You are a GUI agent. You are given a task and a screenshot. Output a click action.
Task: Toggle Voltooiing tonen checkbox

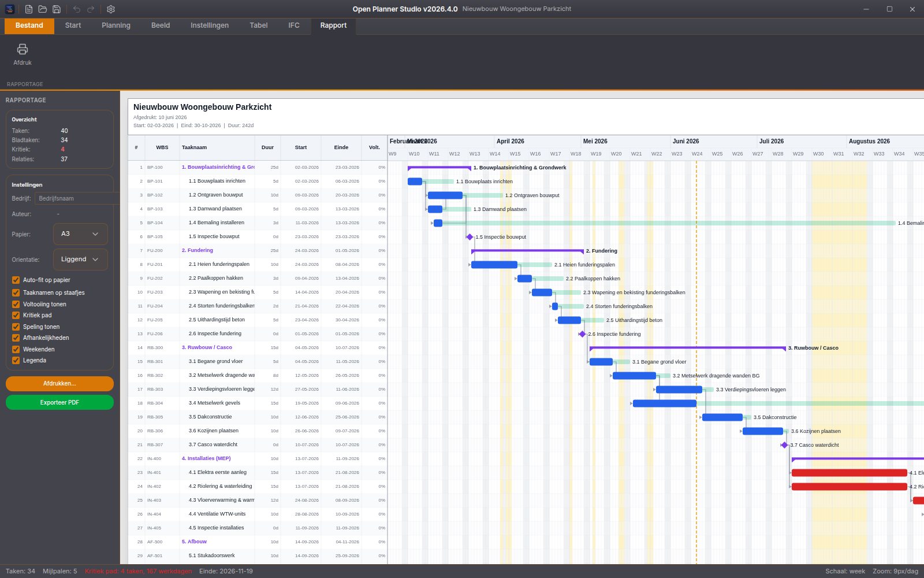16,304
